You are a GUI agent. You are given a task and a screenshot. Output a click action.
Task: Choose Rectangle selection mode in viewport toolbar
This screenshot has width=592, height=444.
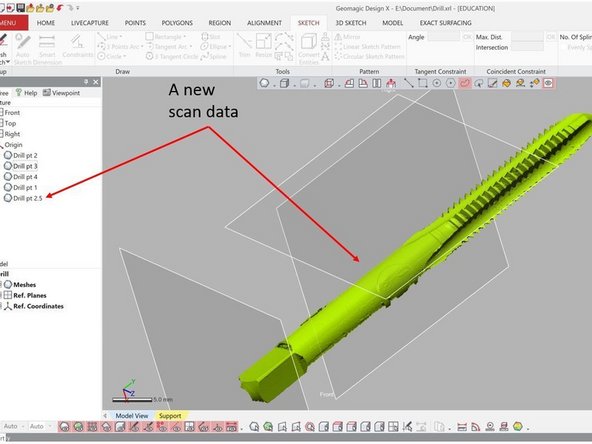coord(422,83)
